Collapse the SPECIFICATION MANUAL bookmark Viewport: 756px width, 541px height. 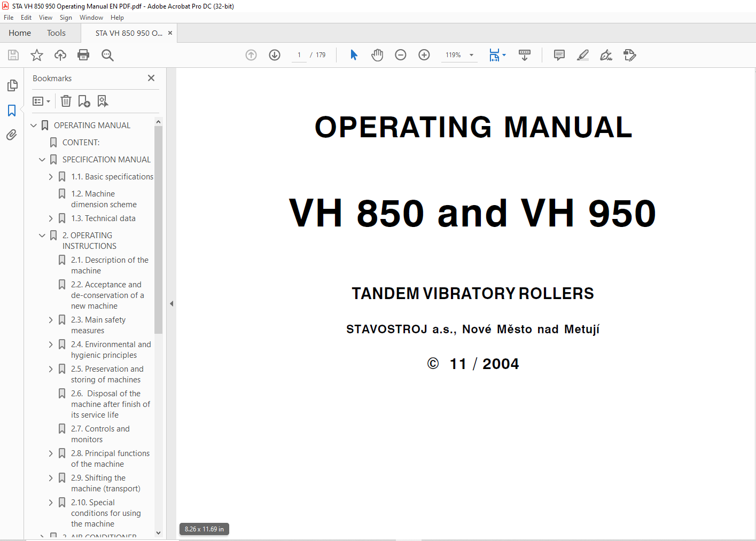pos(42,160)
